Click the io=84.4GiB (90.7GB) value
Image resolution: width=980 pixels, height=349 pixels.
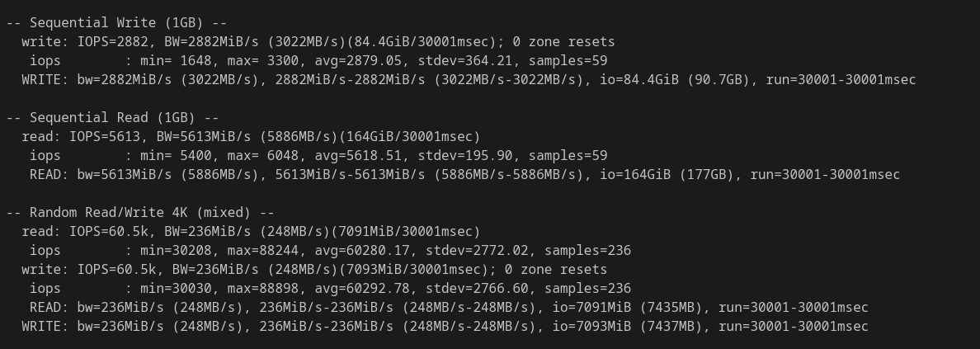(x=671, y=80)
